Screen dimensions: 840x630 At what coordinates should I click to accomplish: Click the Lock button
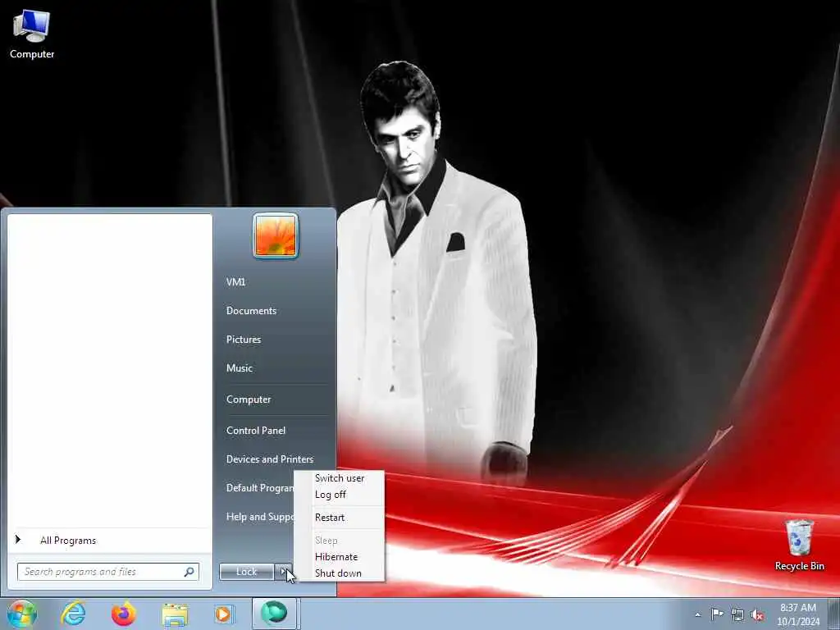[246, 572]
